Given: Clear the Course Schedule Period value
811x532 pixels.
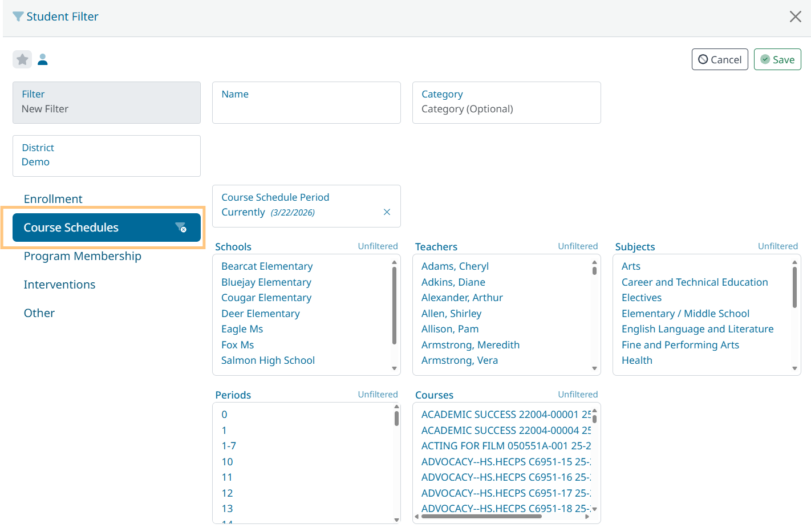Looking at the screenshot, I should (x=387, y=212).
